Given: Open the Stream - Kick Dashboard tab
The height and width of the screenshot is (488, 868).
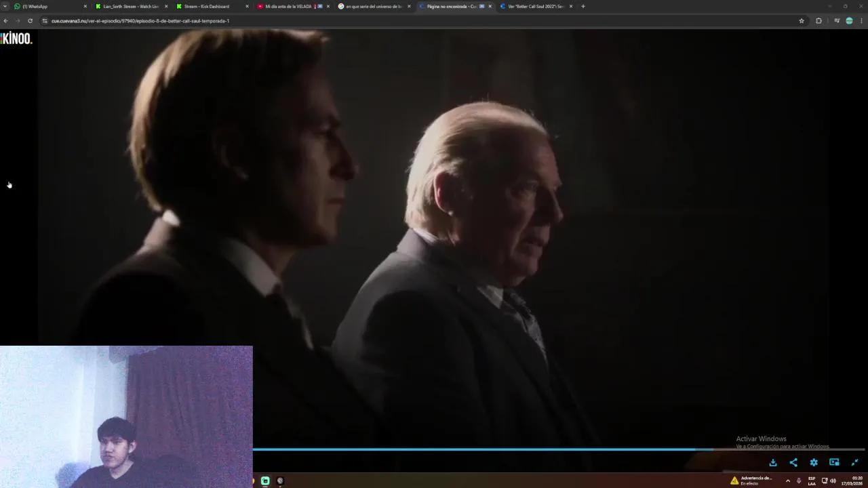Looking at the screenshot, I should coord(212,6).
